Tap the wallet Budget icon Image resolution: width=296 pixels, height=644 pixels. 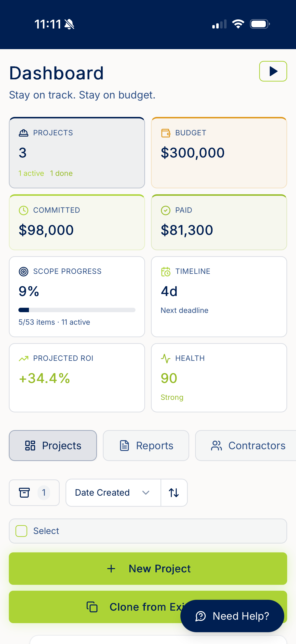pos(166,133)
